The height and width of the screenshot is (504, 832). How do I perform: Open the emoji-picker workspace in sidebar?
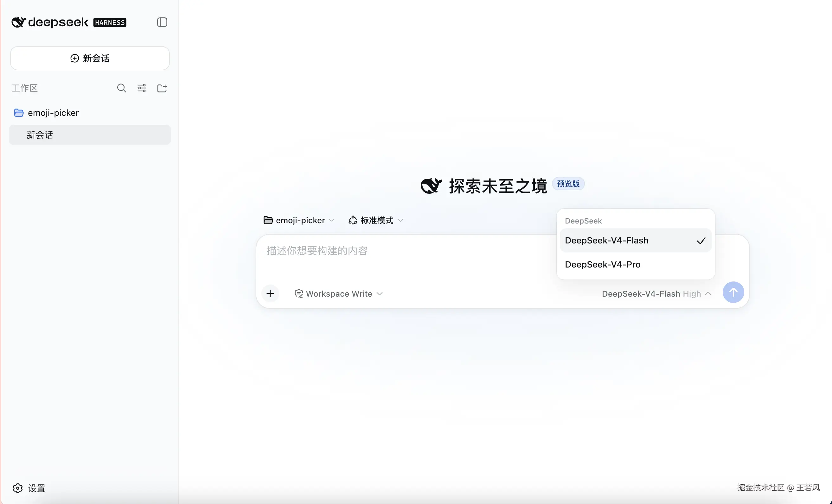pos(90,113)
